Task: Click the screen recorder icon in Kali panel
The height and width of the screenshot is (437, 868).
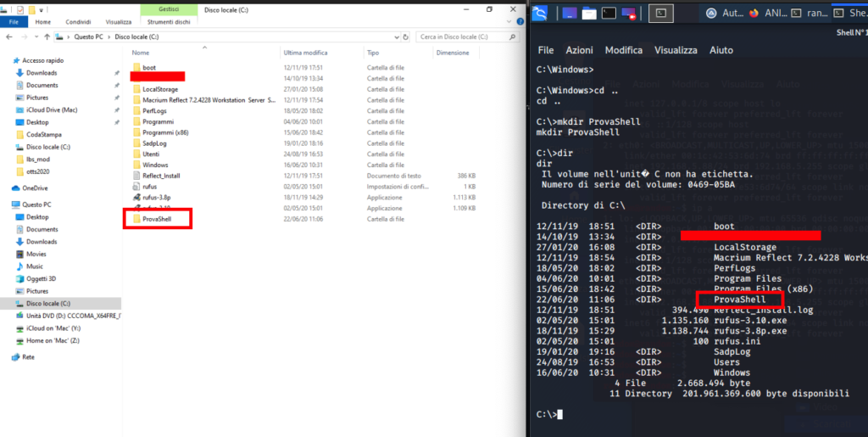Action: 628,13
